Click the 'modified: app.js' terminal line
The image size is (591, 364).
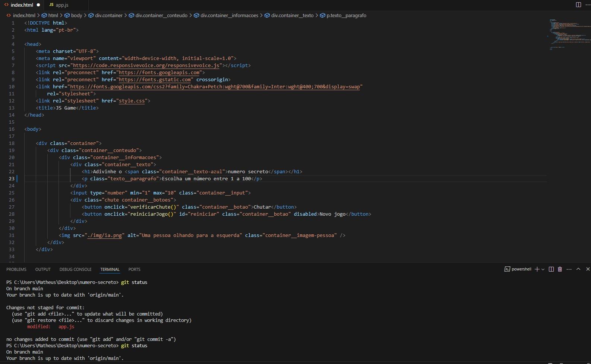click(51, 326)
